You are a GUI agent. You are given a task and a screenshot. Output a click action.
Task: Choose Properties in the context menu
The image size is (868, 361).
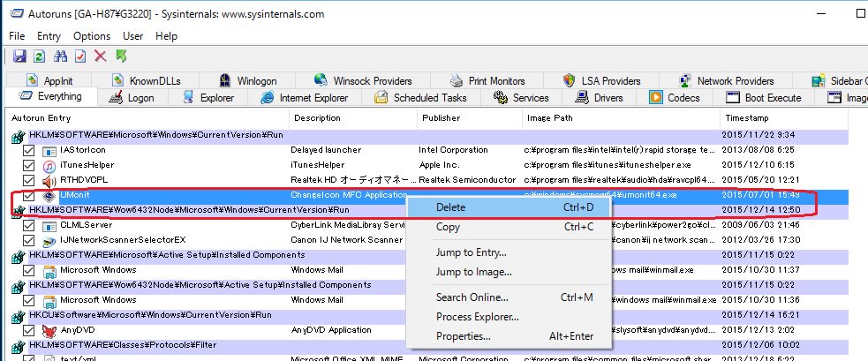tap(509, 336)
